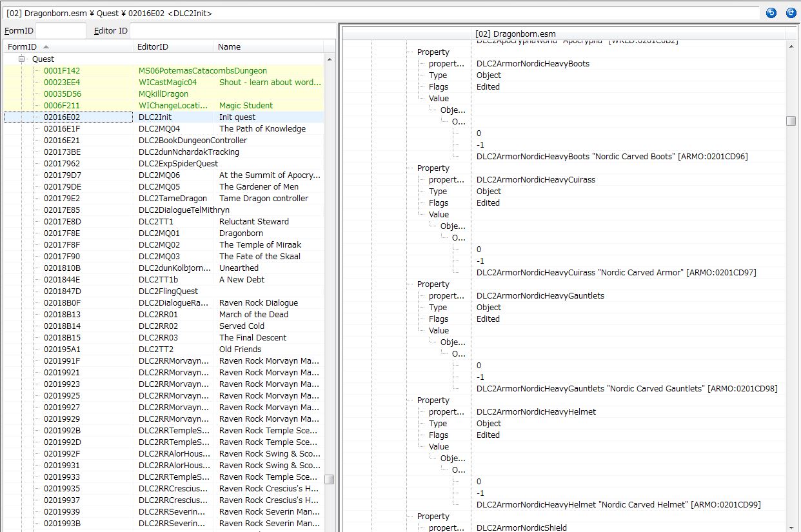Select record 0201991F Raven Rock Morvayn
801x532 pixels.
(164, 360)
